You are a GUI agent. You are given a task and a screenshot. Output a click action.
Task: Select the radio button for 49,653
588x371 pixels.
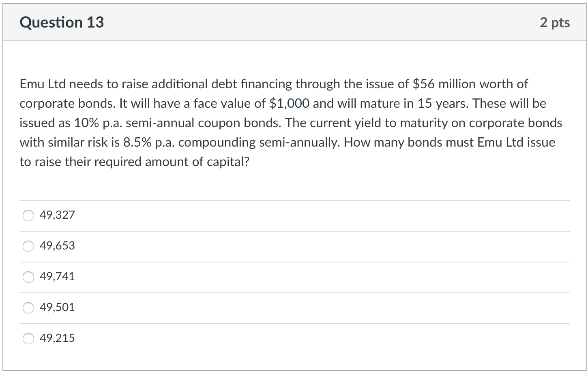coord(28,246)
